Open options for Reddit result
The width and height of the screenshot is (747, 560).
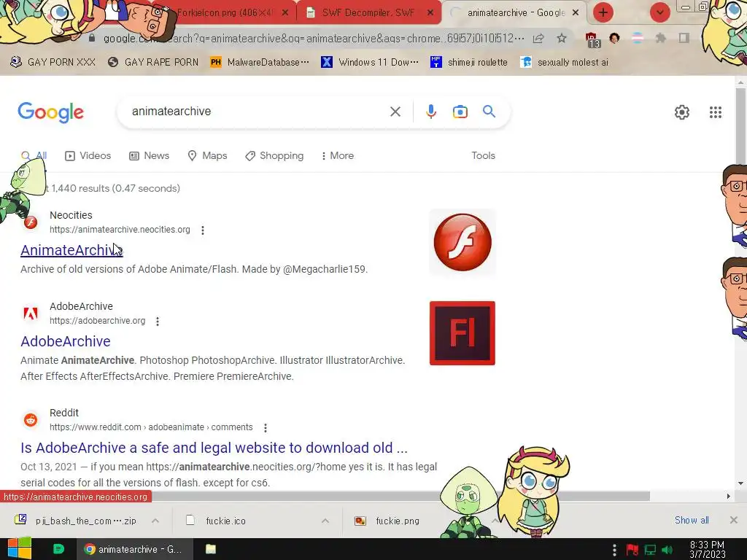(x=266, y=428)
